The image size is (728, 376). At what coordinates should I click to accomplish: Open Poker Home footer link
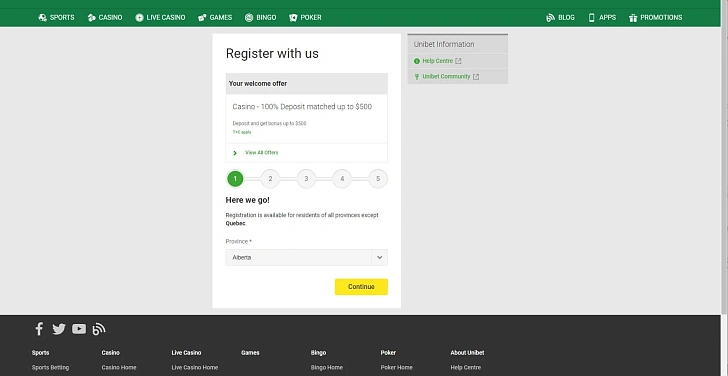click(x=396, y=368)
